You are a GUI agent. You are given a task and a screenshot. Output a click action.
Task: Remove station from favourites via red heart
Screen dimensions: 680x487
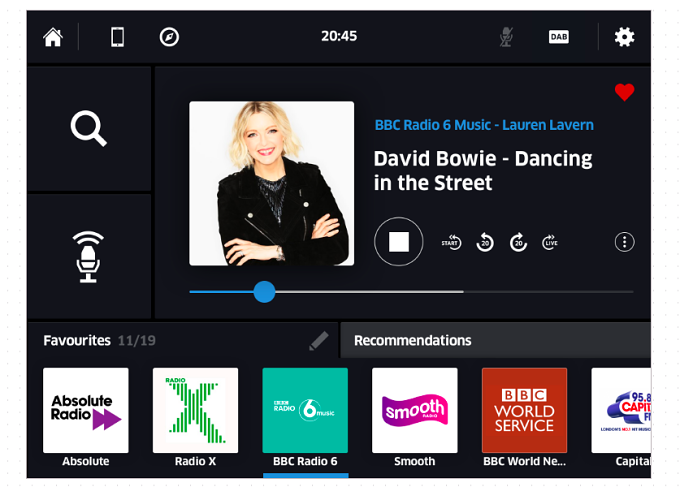coord(624,92)
